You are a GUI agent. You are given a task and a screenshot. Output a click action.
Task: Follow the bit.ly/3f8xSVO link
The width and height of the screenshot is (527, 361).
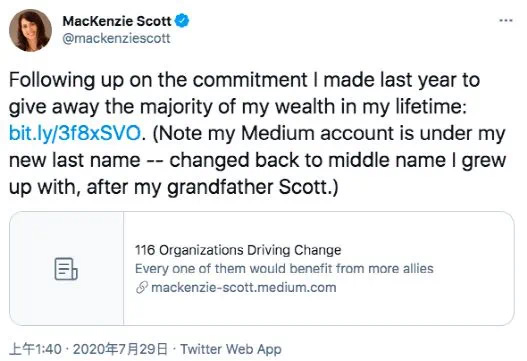(75, 133)
